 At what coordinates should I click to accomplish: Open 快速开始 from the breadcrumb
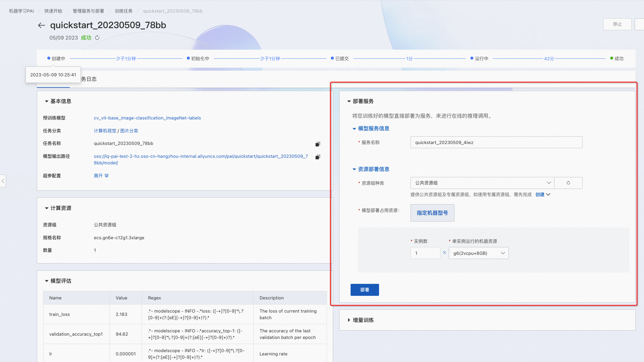[x=53, y=11]
